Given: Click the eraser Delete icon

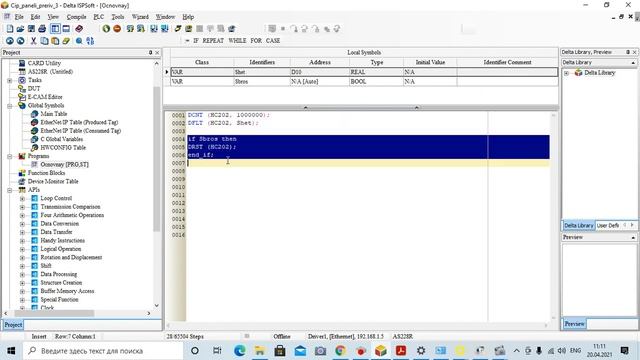Looking at the screenshot, I should [66, 41].
